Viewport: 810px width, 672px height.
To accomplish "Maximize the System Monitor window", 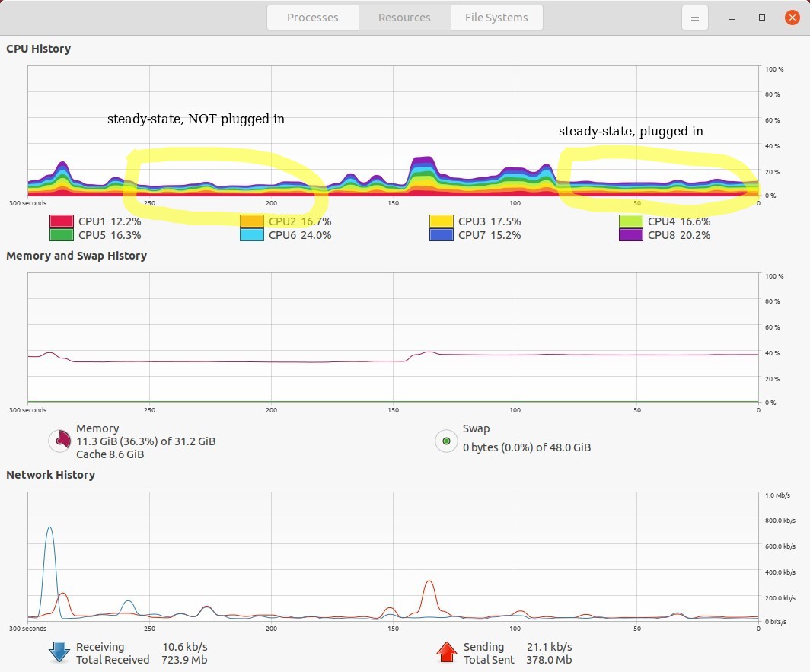I will [x=761, y=18].
